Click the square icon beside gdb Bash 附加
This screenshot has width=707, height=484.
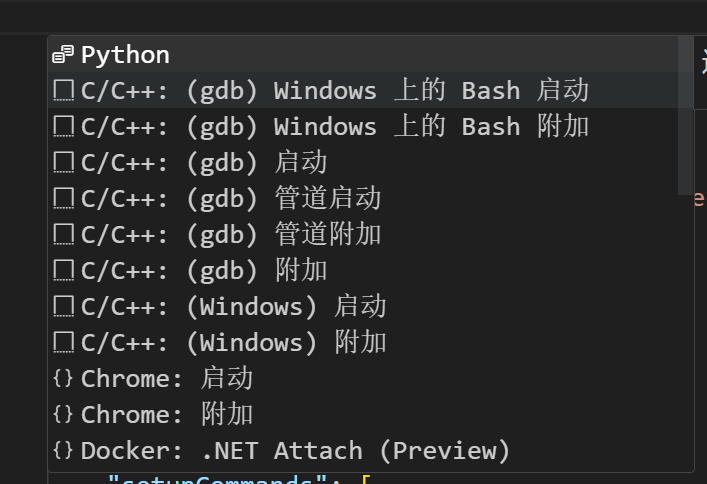coord(64,126)
